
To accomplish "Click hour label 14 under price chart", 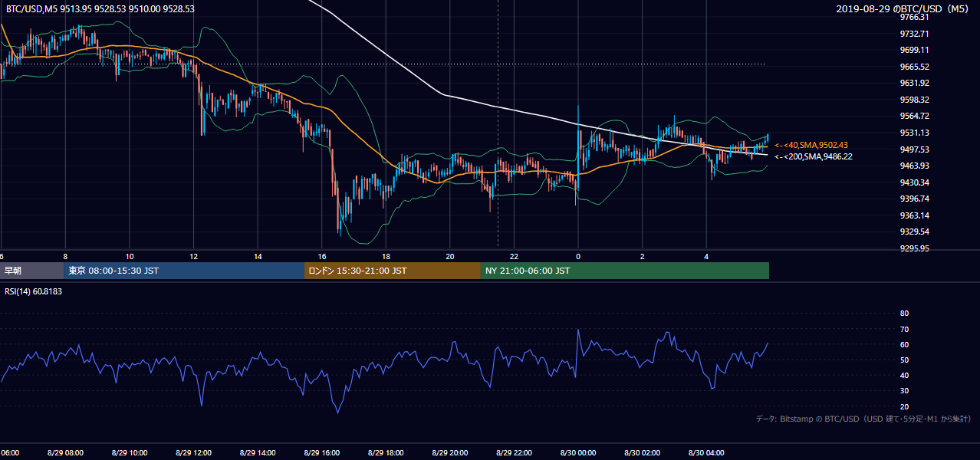I will (x=258, y=256).
